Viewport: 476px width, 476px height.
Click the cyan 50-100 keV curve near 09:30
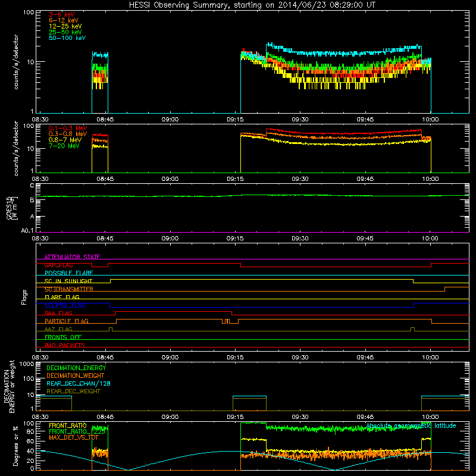coord(300,53)
